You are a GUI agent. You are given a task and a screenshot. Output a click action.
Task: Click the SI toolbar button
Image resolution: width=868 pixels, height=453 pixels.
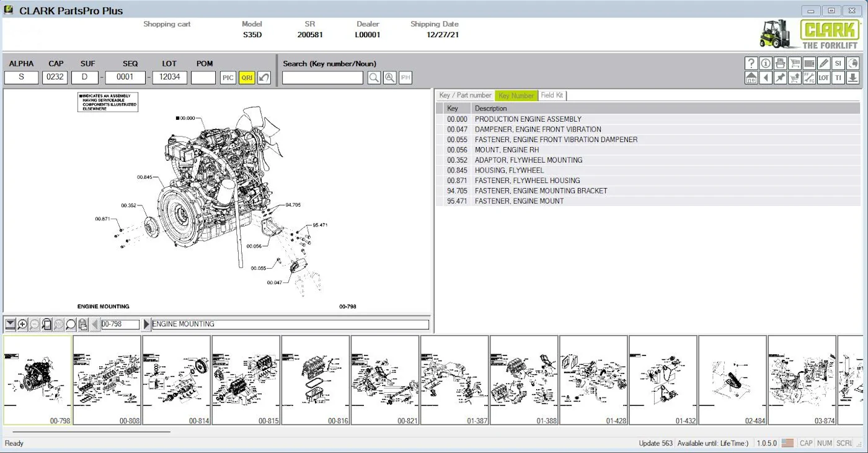838,63
